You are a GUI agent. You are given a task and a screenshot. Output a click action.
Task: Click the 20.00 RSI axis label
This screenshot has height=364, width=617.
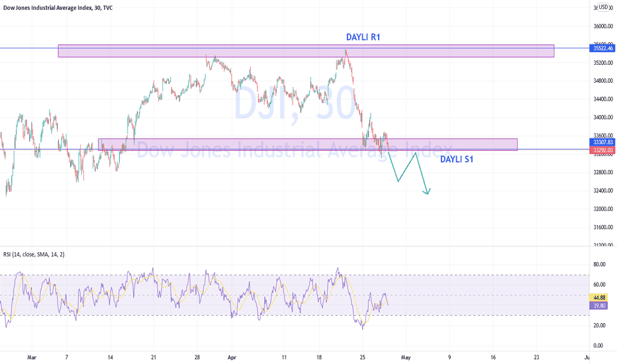tap(599, 326)
